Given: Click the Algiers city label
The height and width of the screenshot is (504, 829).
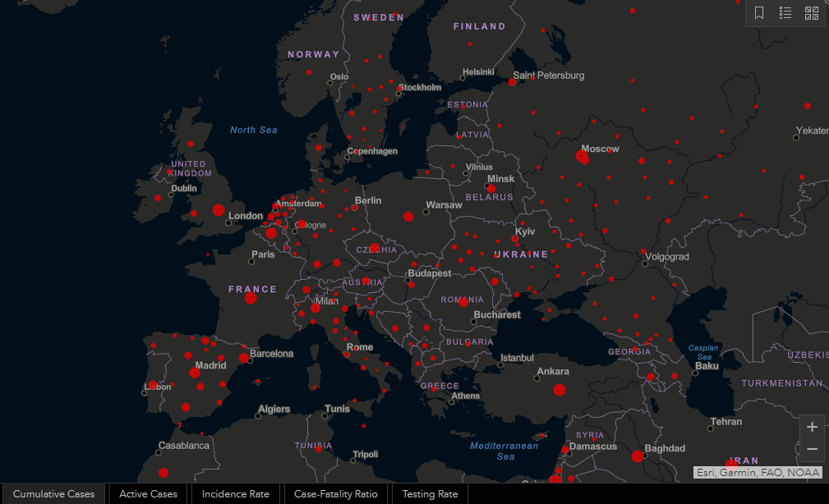Looking at the screenshot, I should point(274,409).
